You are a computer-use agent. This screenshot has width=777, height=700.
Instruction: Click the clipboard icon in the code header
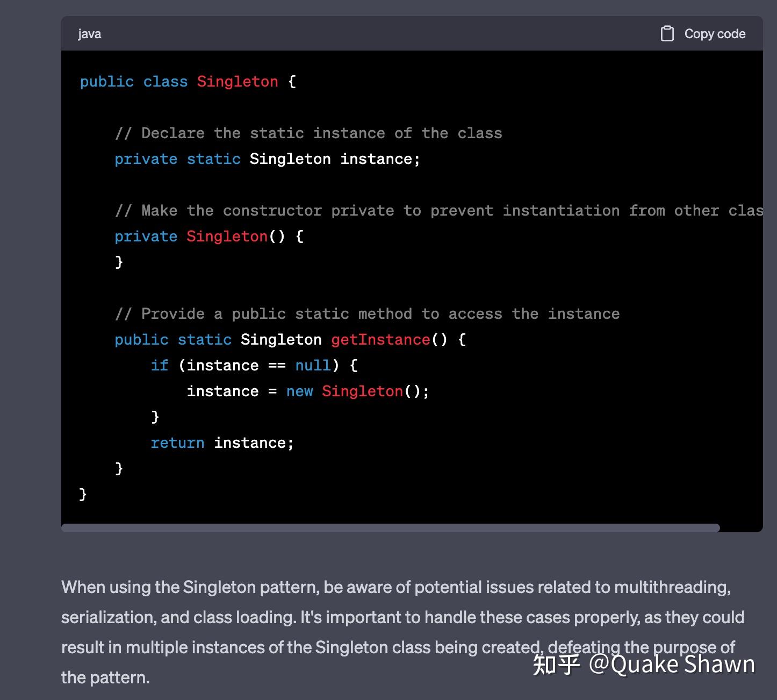(667, 33)
